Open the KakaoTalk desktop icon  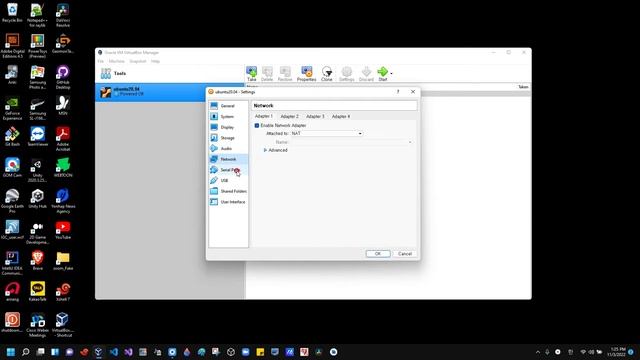click(38, 291)
